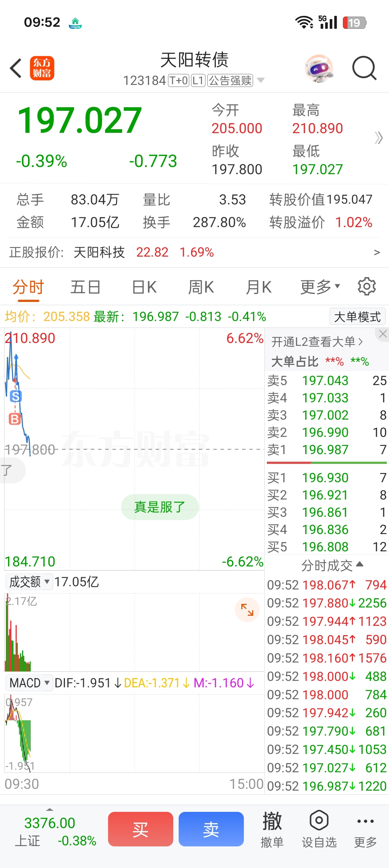
Task: Expand index bar above 上证
Action: tap(50, 809)
